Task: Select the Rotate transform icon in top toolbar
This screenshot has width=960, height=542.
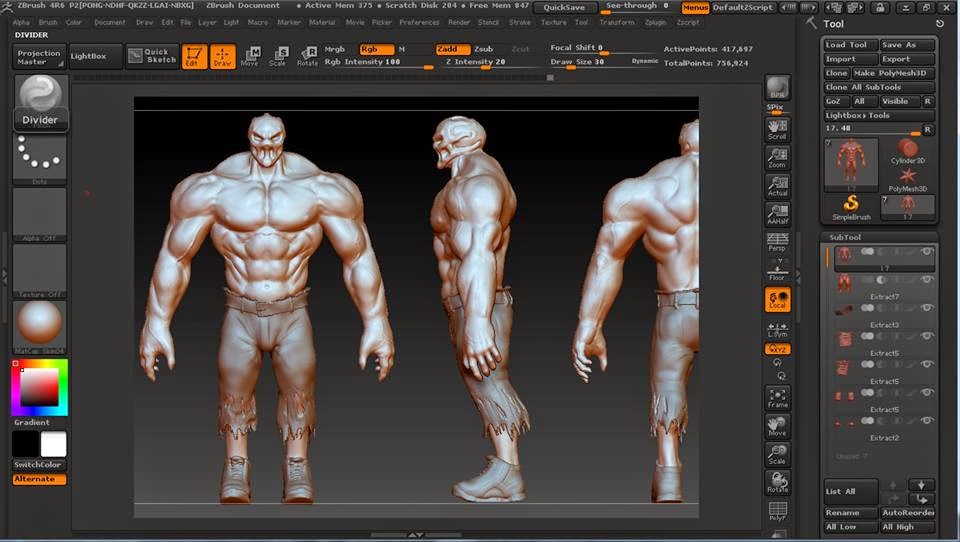Action: click(x=307, y=56)
